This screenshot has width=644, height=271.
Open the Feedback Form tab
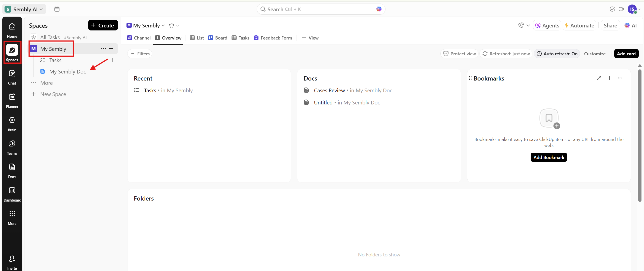[273, 38]
